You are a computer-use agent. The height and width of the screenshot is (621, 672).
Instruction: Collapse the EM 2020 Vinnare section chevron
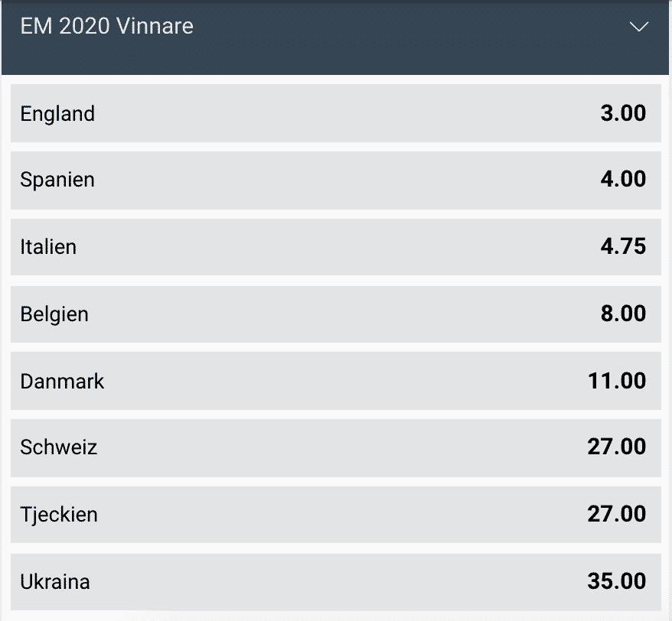pyautogui.click(x=638, y=27)
